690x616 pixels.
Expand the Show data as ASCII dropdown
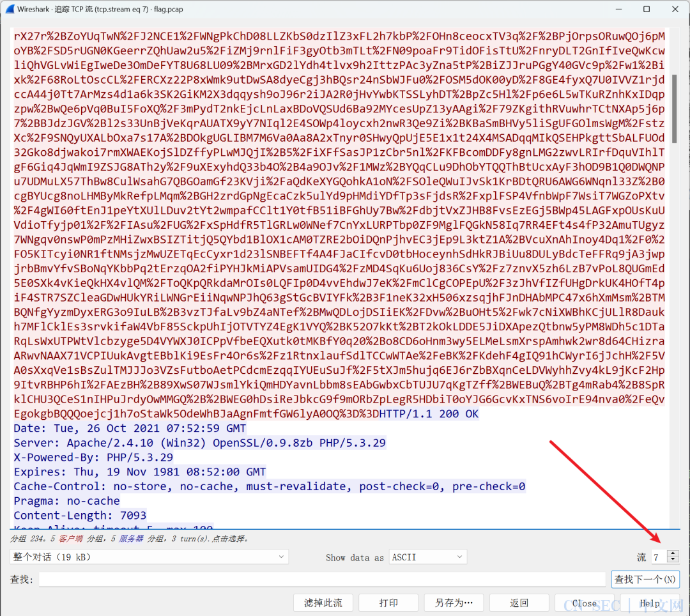click(427, 557)
